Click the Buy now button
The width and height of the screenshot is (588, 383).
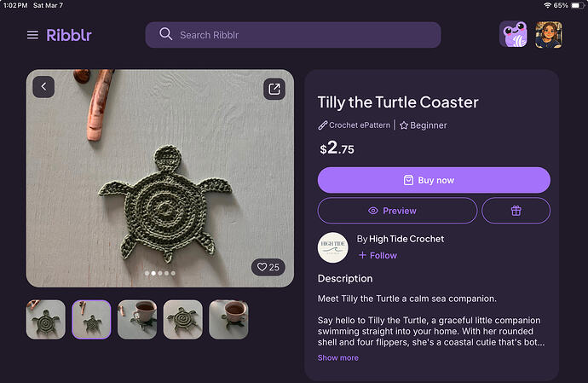[x=434, y=180]
